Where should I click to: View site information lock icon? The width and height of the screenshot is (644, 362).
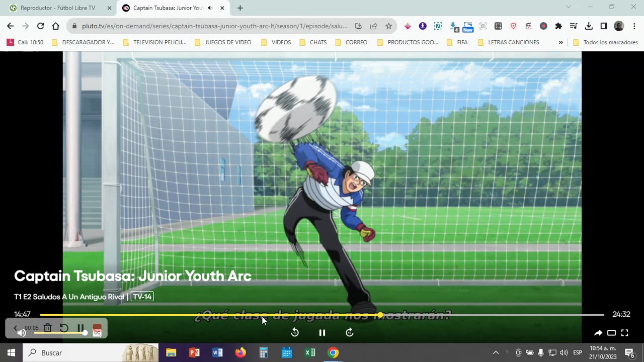[74, 26]
